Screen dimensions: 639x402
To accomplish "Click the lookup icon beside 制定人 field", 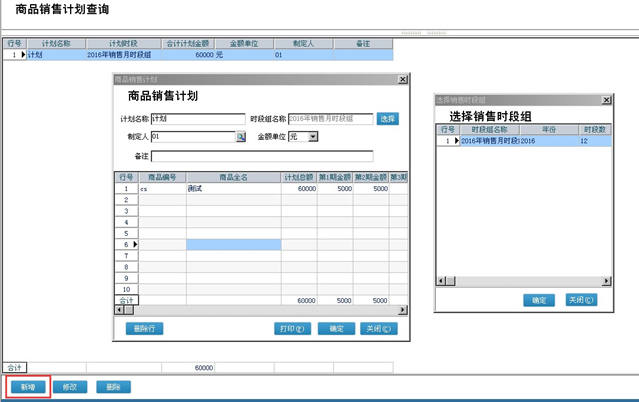I will (x=241, y=137).
